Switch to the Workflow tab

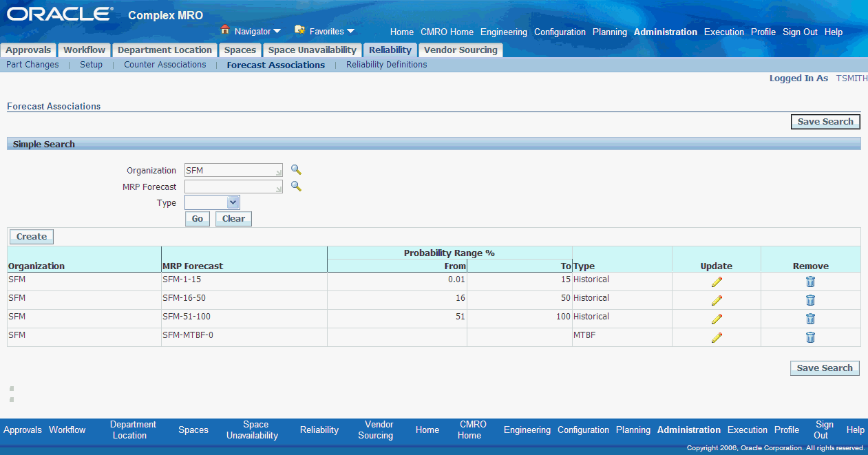[85, 50]
